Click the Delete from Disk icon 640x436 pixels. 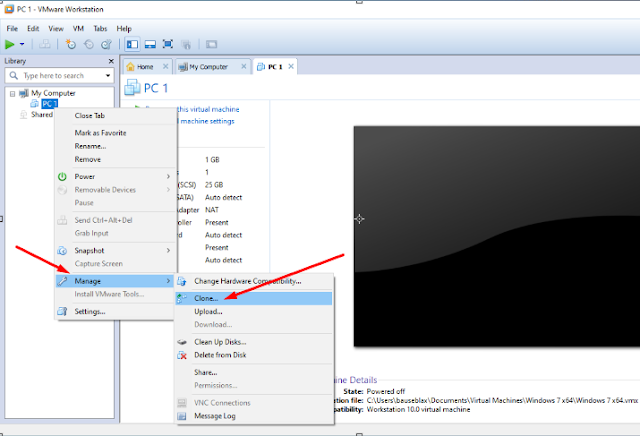pyautogui.click(x=182, y=355)
